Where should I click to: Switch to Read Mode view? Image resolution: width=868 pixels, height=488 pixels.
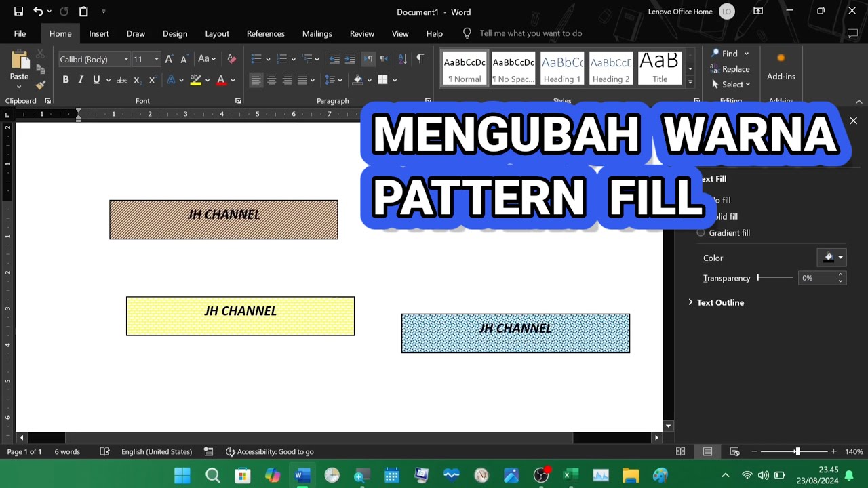click(x=680, y=451)
